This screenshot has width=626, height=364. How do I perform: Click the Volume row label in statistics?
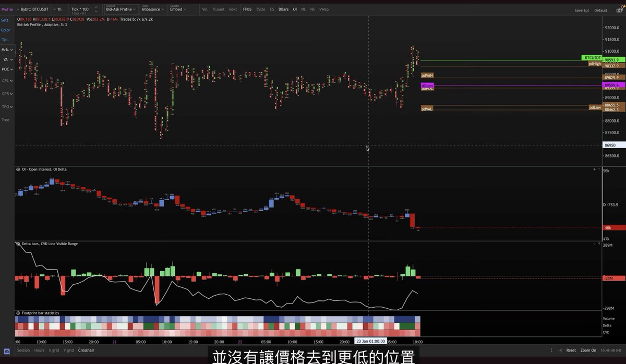(x=608, y=318)
